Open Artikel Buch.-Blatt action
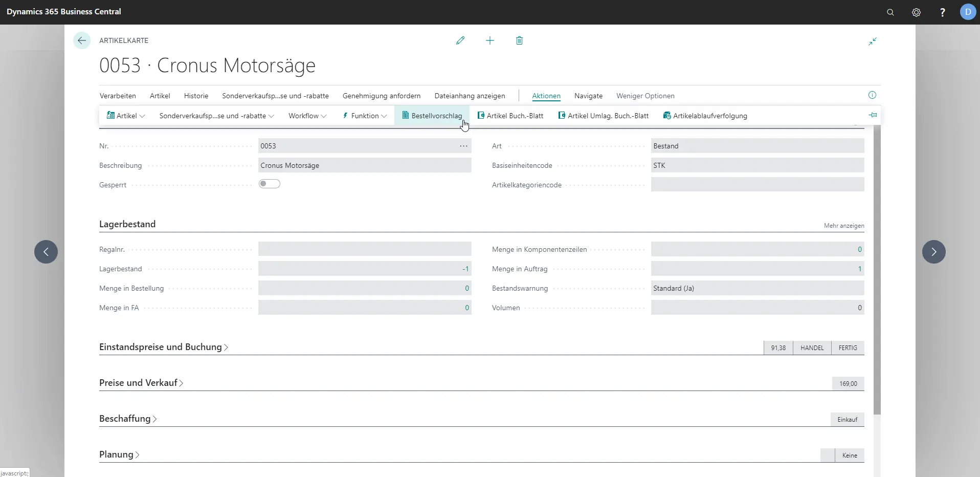Screen dimensions: 980x477 coord(510,116)
